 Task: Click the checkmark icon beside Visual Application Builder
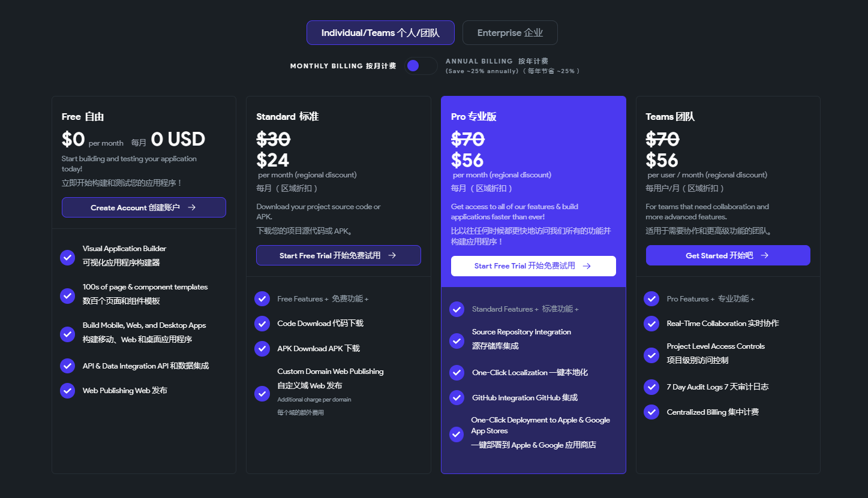click(67, 257)
